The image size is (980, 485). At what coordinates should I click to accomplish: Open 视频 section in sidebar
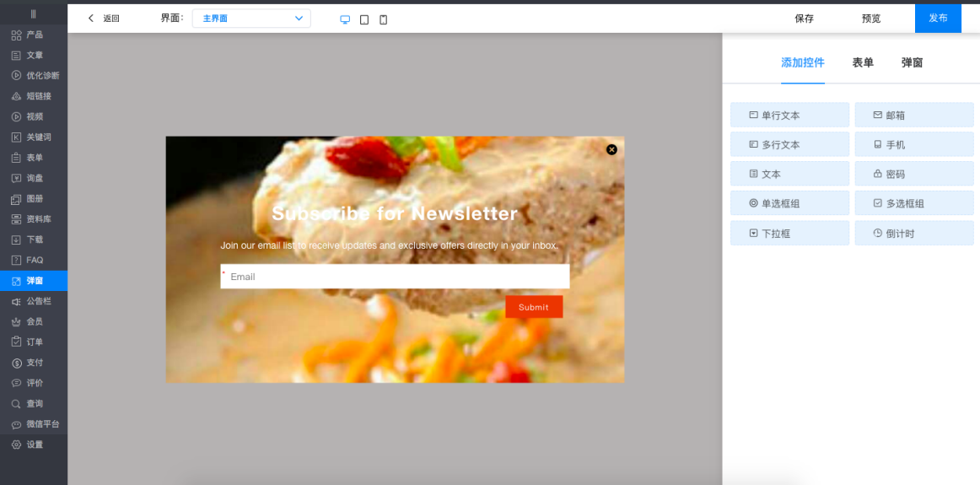click(34, 116)
